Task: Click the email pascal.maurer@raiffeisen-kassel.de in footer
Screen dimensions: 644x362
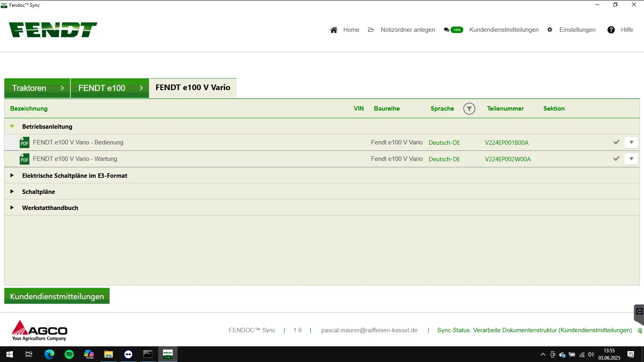Action: coord(369,330)
